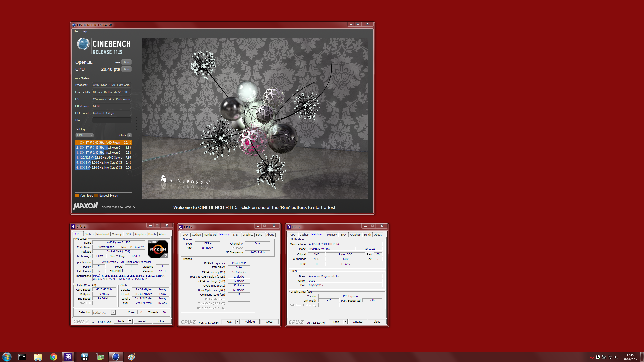Switch to Cinebench taskbar icon

point(116,357)
